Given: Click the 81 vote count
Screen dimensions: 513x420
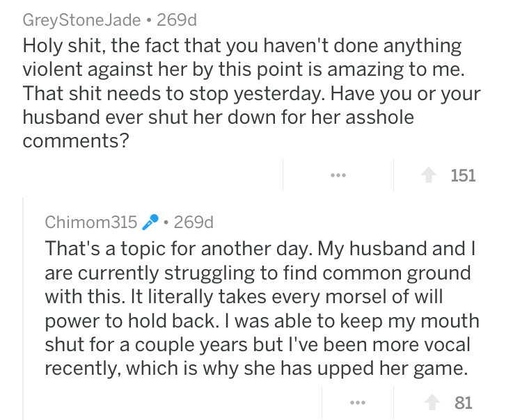Looking at the screenshot, I should click(463, 403).
